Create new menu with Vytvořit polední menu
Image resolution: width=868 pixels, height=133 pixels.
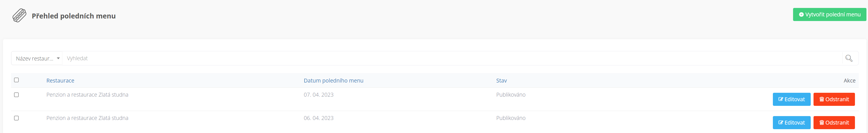tap(829, 15)
